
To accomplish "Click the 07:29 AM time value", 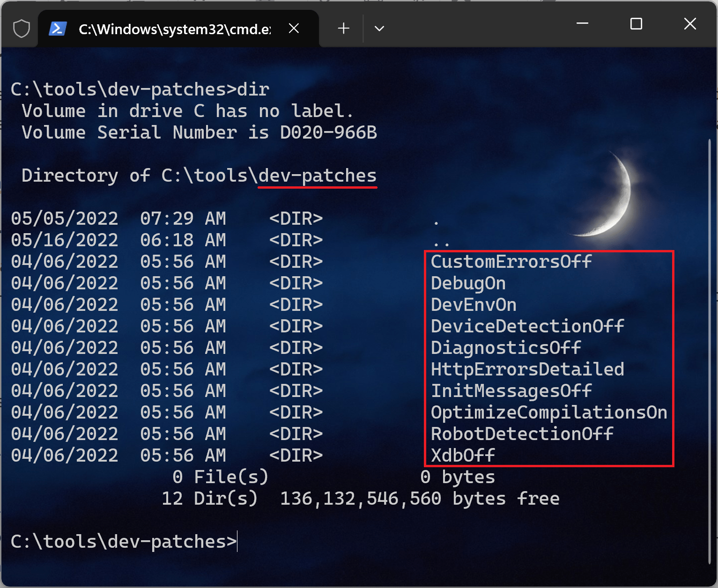I will [183, 219].
